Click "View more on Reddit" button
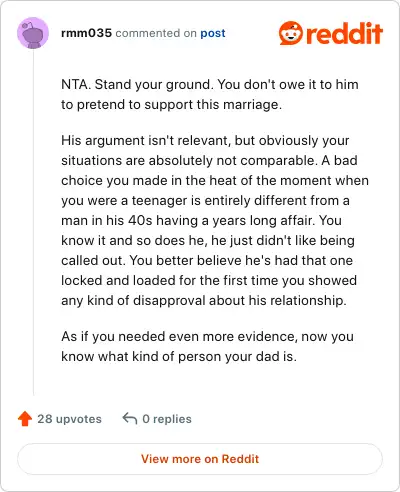400x492 pixels. point(200,459)
